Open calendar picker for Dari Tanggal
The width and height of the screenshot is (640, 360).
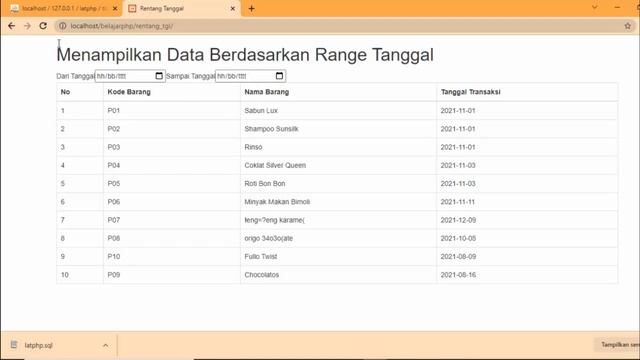(x=159, y=76)
